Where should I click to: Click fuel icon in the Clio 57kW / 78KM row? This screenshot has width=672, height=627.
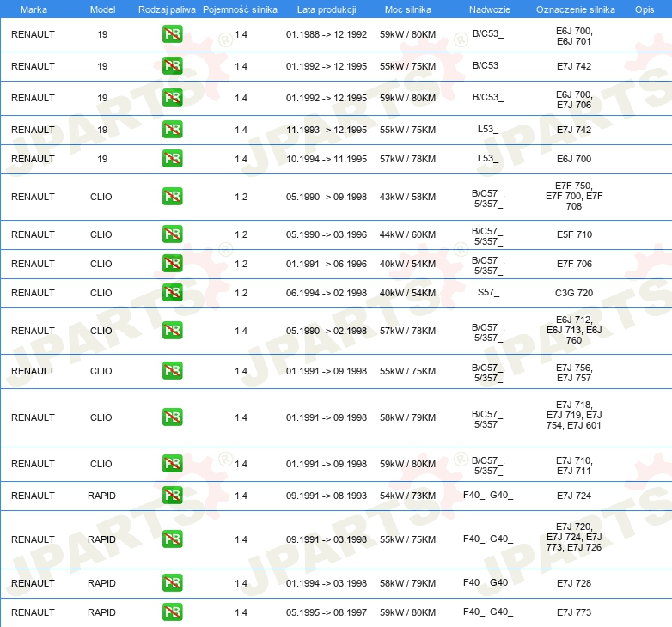pos(172,330)
